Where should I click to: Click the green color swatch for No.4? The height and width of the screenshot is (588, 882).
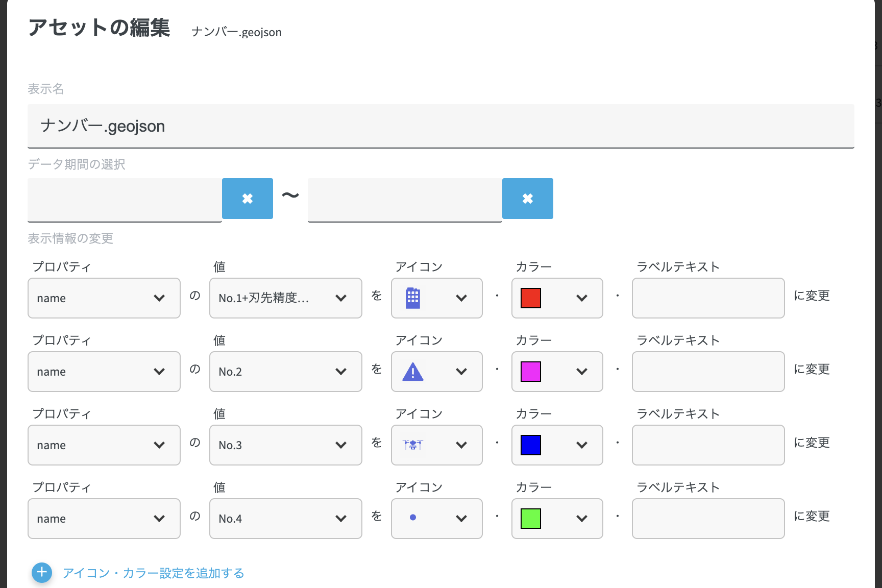(x=531, y=519)
